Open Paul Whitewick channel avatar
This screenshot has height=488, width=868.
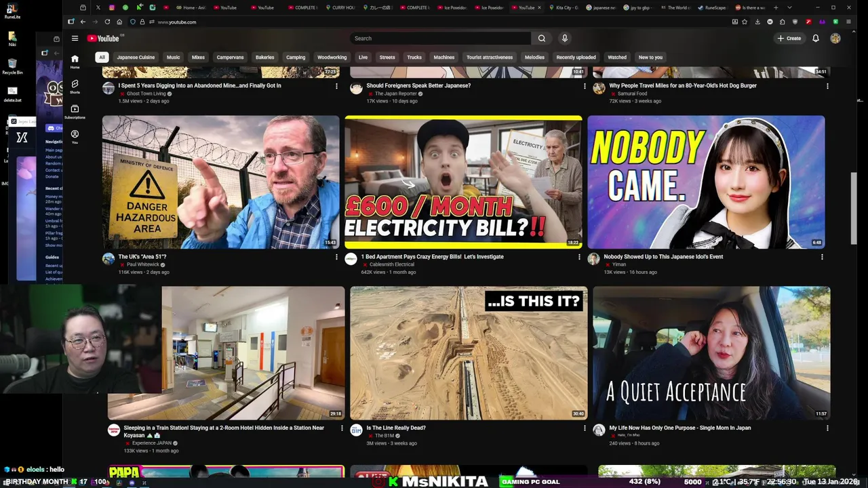(108, 259)
